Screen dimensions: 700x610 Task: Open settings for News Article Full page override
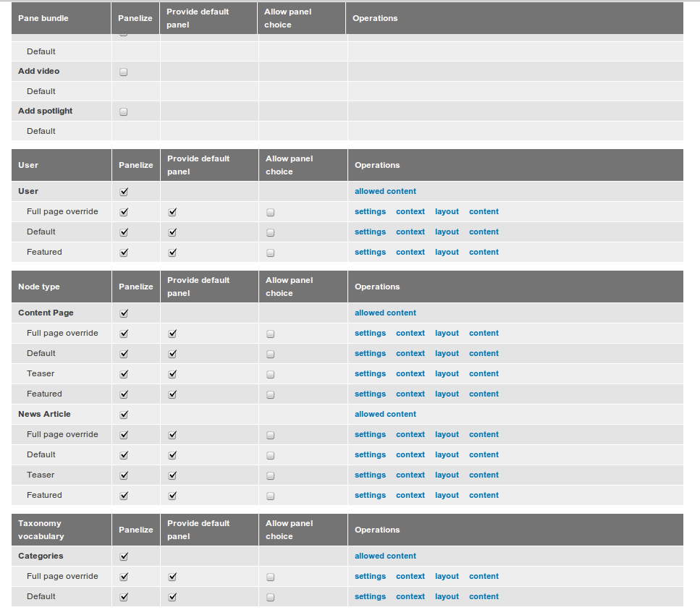click(370, 434)
